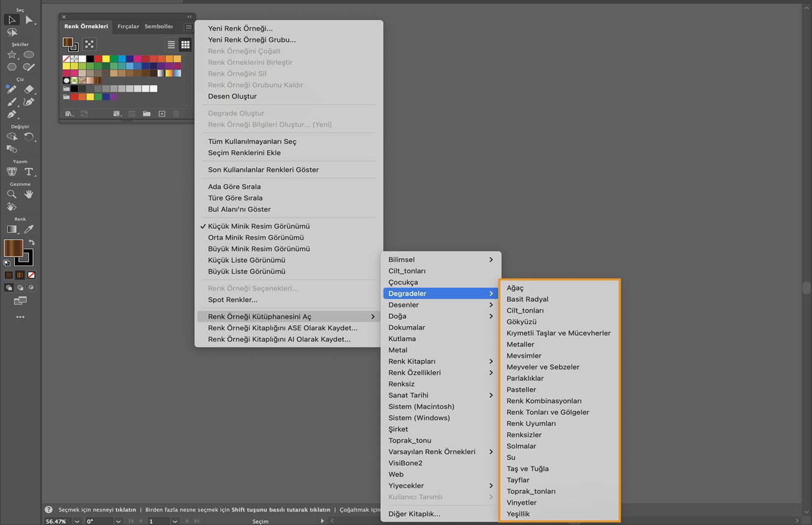Image resolution: width=812 pixels, height=525 pixels.
Task: Choose Metaller from the gradients submenu
Action: pyautogui.click(x=520, y=344)
